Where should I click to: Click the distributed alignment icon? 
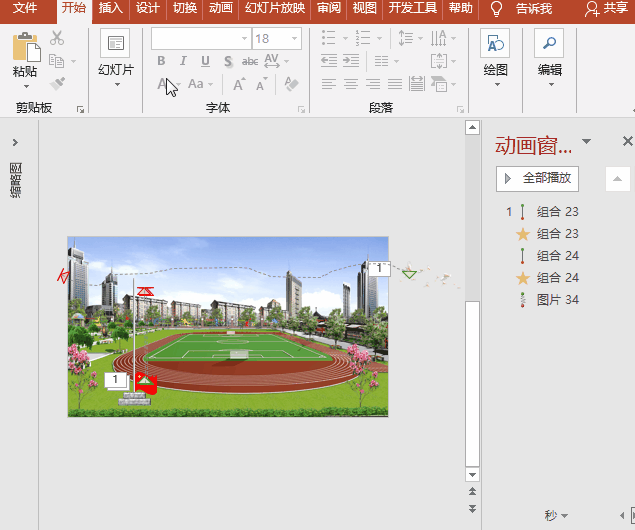(x=416, y=84)
